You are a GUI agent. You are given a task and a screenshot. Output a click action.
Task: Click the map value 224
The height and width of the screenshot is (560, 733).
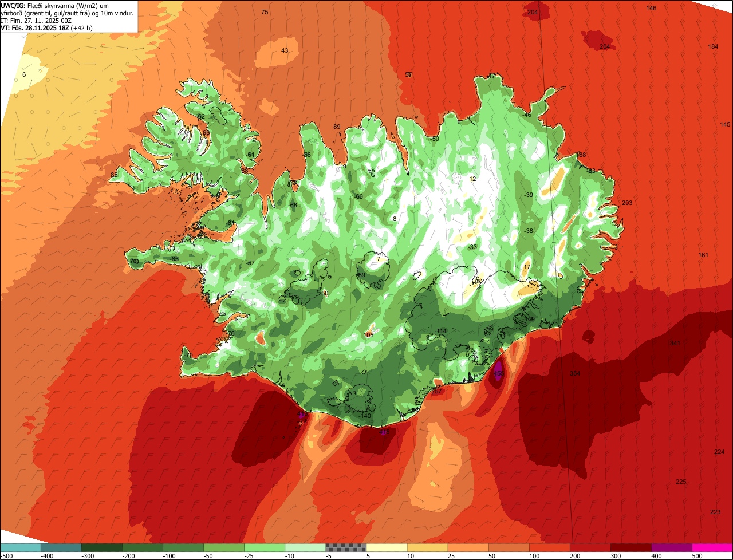click(x=719, y=452)
